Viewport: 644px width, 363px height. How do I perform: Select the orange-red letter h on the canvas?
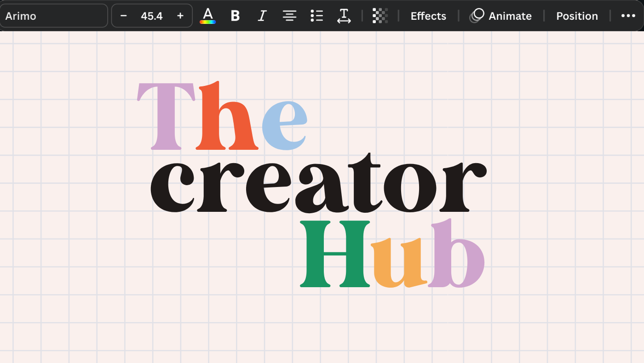pyautogui.click(x=227, y=115)
